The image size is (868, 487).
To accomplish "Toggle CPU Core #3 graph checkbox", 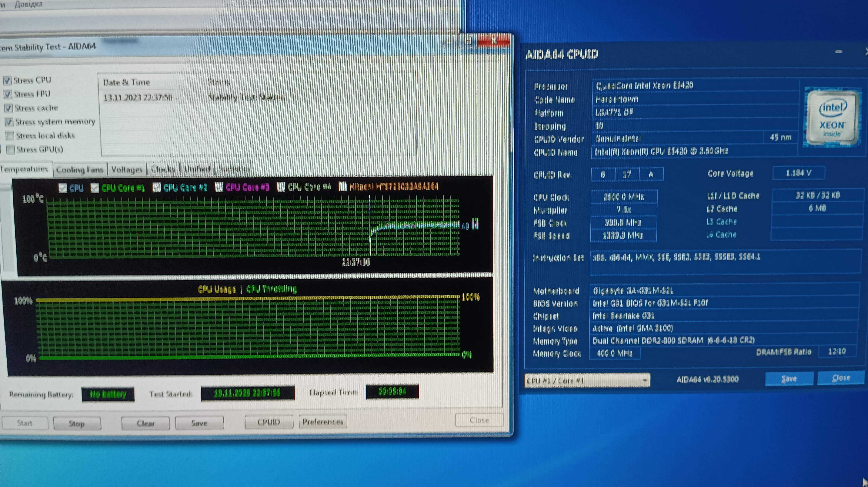I will [x=219, y=187].
